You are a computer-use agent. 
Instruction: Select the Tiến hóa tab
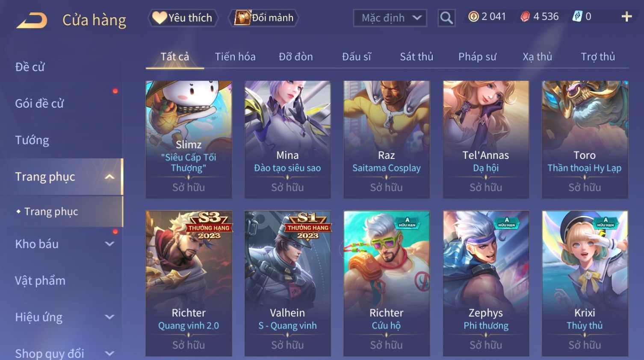click(235, 57)
